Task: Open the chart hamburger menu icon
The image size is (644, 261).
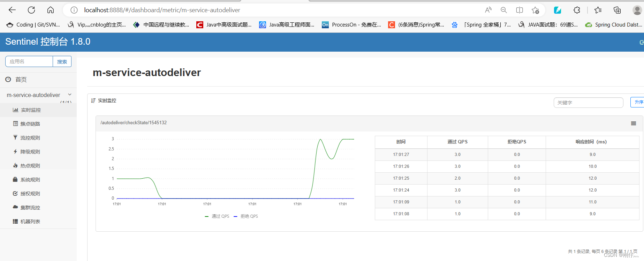Action: [634, 123]
